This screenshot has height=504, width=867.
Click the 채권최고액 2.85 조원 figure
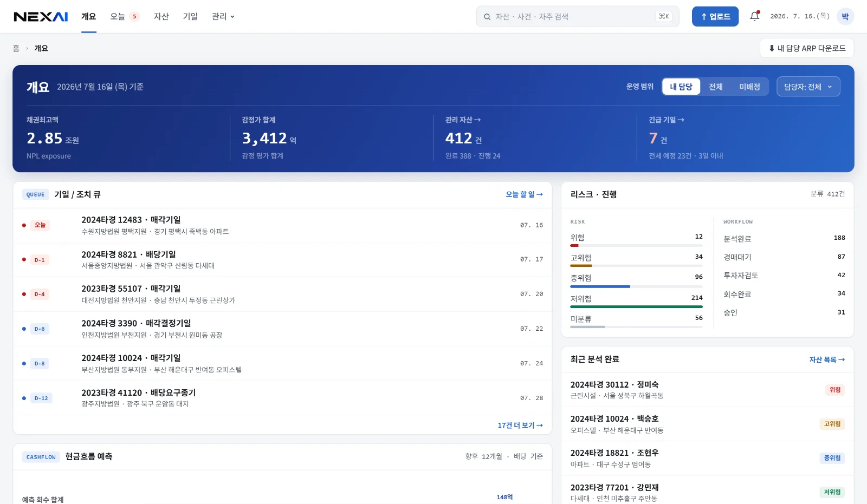click(x=53, y=139)
